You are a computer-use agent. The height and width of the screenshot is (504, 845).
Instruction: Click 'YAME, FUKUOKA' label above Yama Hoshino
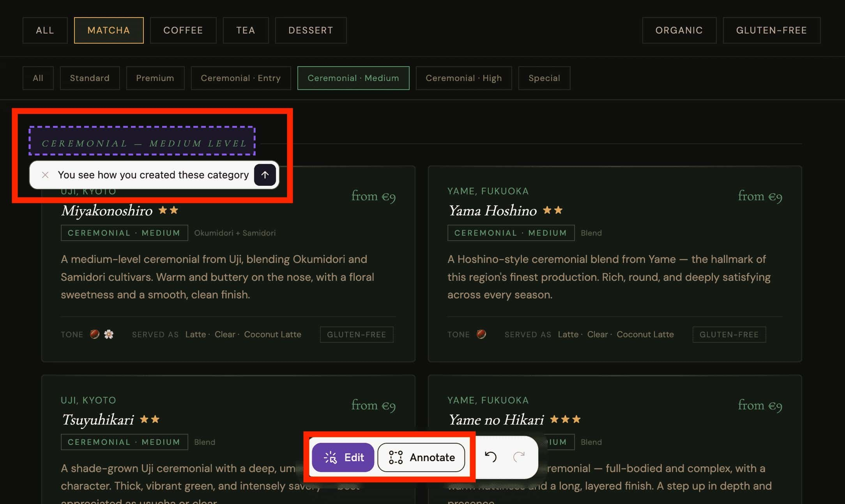coord(488,191)
